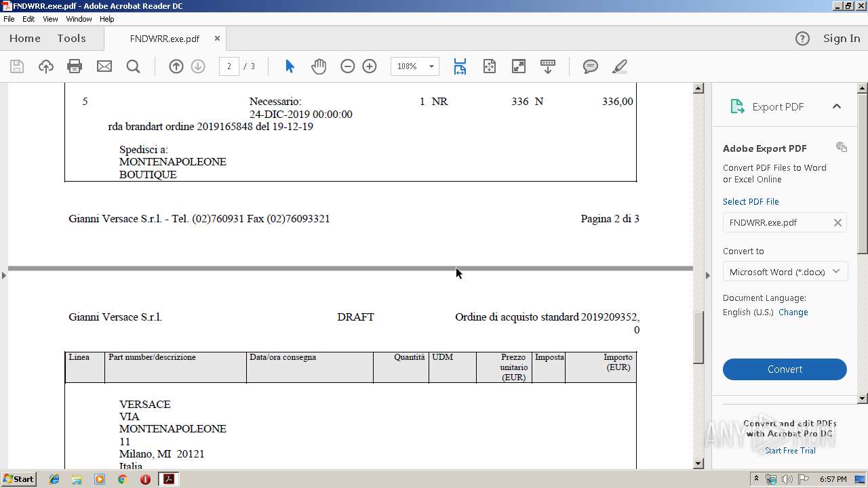Click the Export PDF panel icon
The width and height of the screenshot is (868, 488).
pos(737,106)
